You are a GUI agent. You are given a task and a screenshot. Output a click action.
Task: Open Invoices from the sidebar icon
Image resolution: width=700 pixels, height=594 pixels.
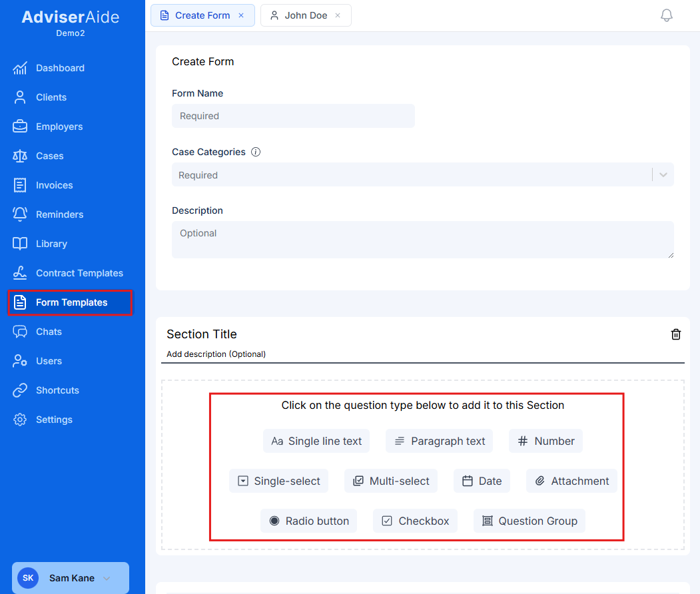(x=21, y=185)
